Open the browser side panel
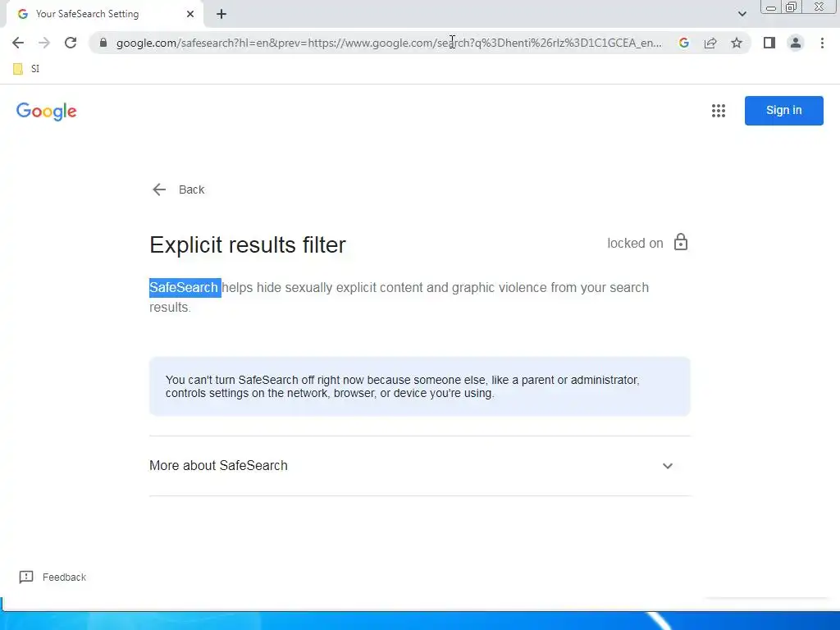The width and height of the screenshot is (840, 630). (769, 43)
